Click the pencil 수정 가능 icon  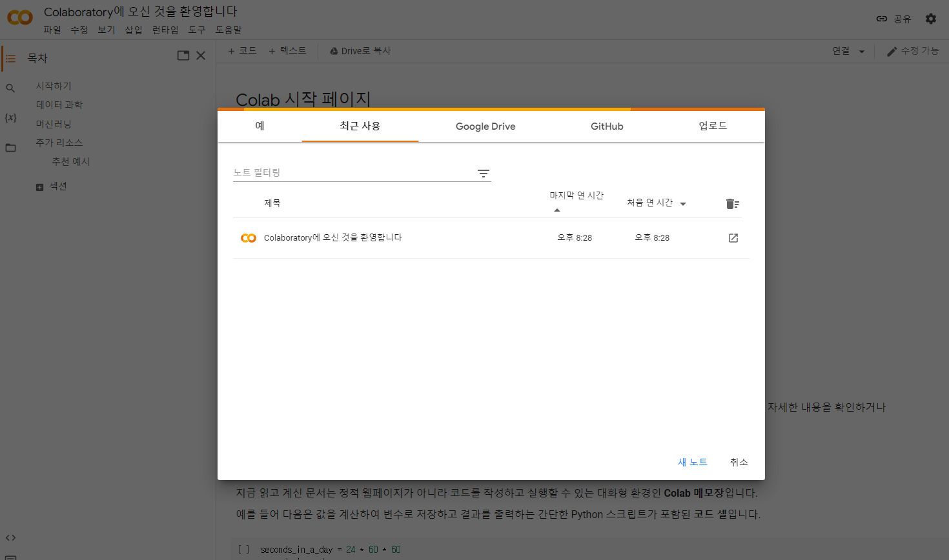click(x=892, y=51)
